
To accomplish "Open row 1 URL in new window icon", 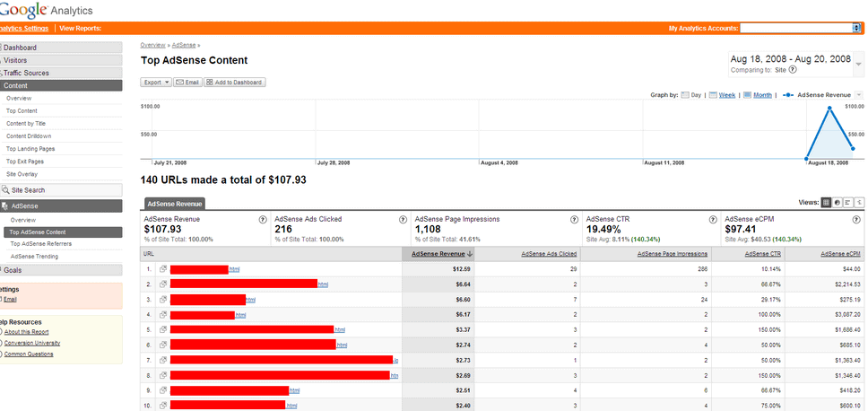I will tap(163, 269).
